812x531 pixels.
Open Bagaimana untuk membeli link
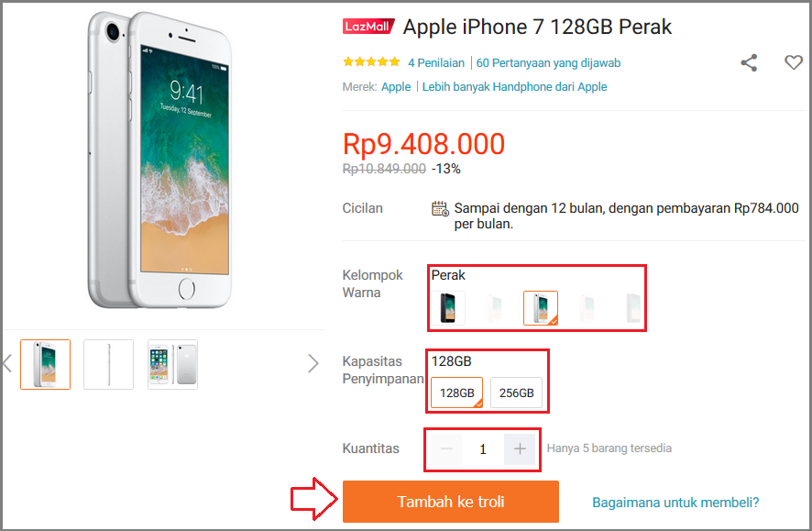click(x=675, y=503)
